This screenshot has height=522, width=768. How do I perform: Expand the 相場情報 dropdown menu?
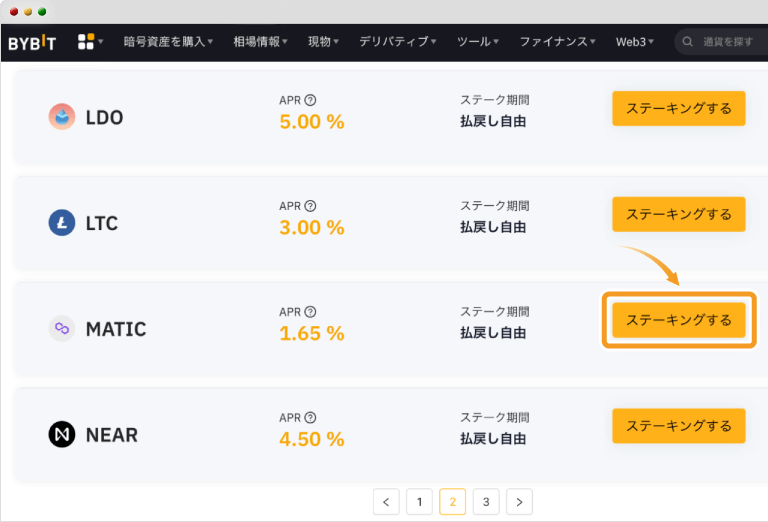tap(260, 42)
